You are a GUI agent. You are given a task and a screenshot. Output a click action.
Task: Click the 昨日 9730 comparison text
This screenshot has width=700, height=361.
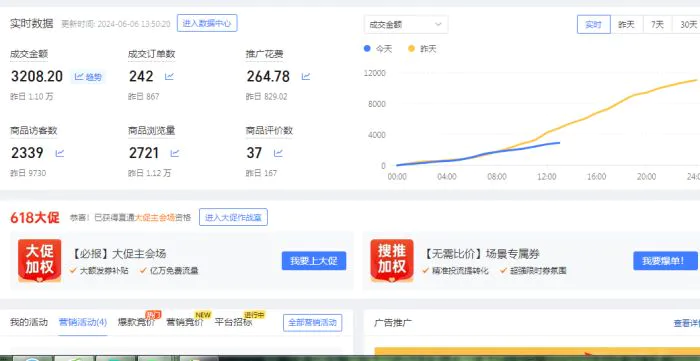(28, 173)
